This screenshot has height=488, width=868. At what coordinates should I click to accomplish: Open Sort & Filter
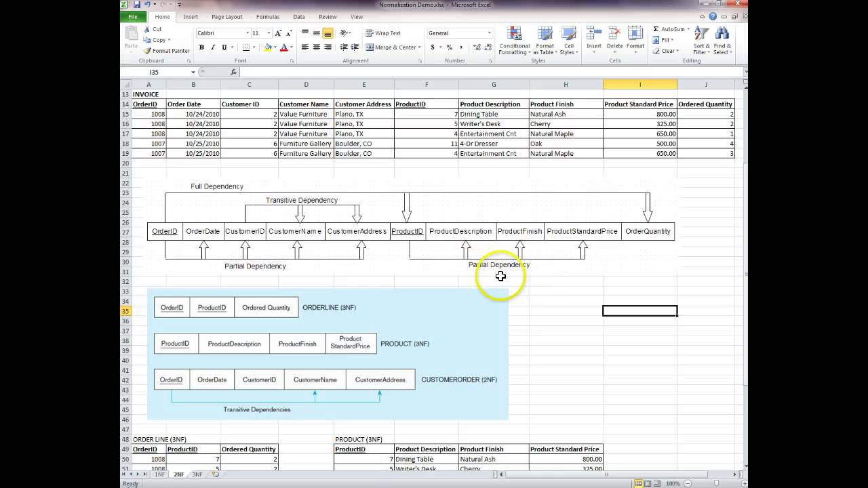pyautogui.click(x=701, y=41)
